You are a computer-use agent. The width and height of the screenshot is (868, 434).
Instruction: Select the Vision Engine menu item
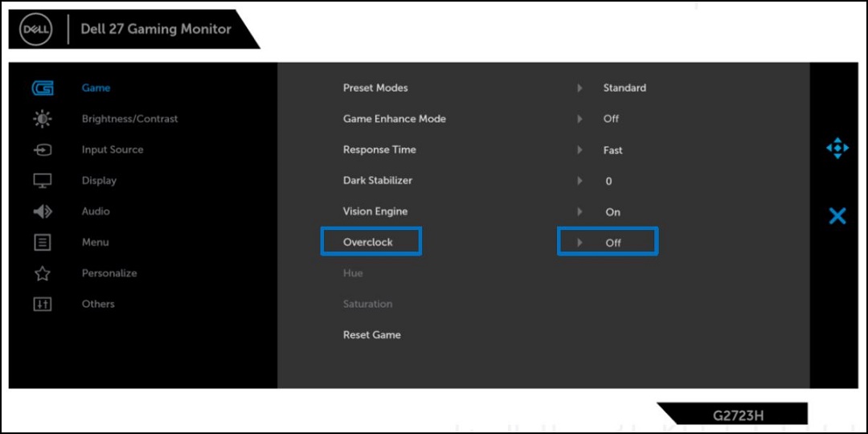pos(375,211)
